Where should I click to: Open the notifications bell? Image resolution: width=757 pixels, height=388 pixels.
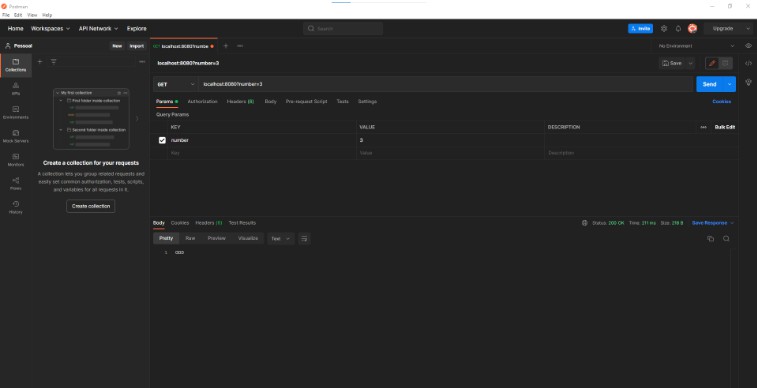point(678,28)
